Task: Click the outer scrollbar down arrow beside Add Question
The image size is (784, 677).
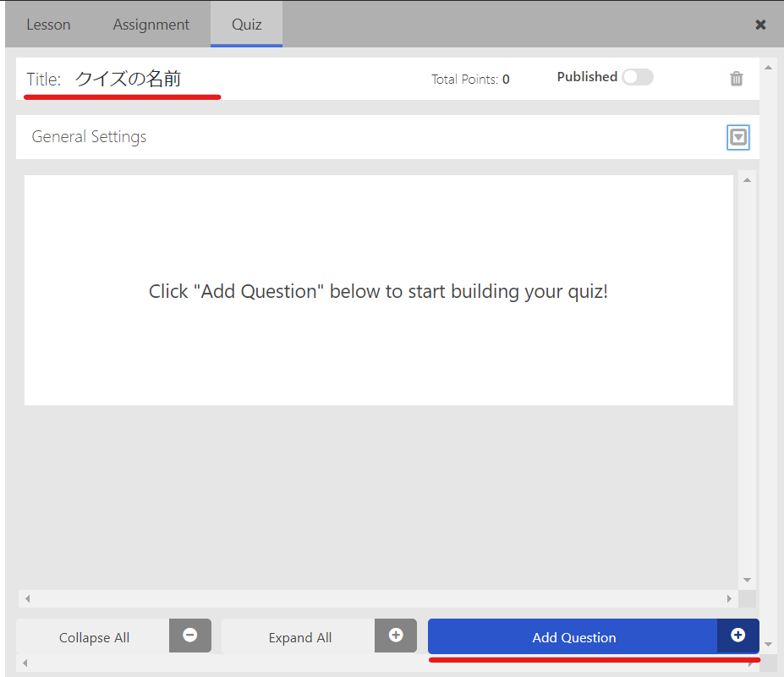Action: (x=769, y=644)
